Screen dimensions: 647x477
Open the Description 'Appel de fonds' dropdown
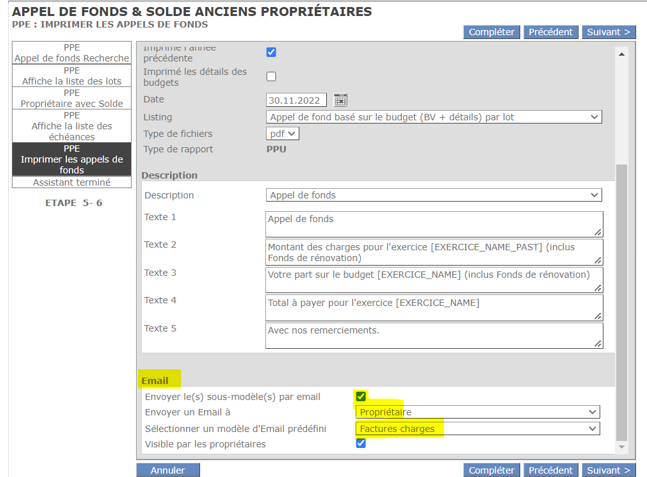point(433,195)
